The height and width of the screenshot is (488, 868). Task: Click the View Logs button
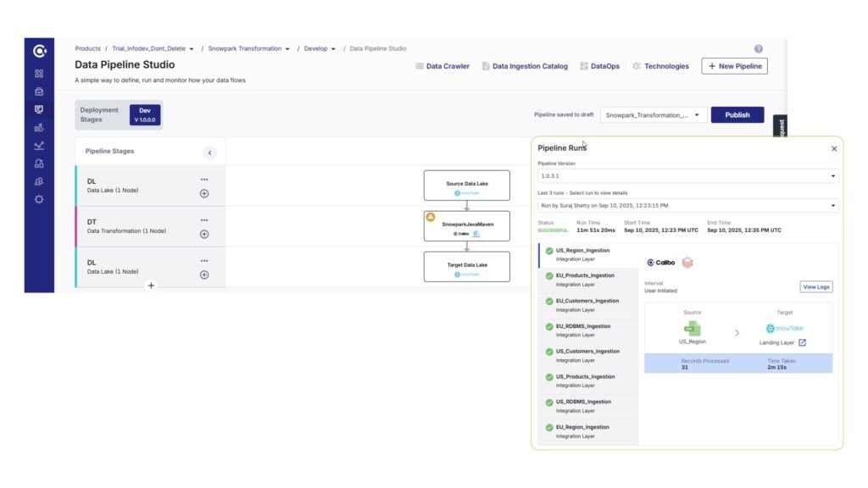point(815,287)
